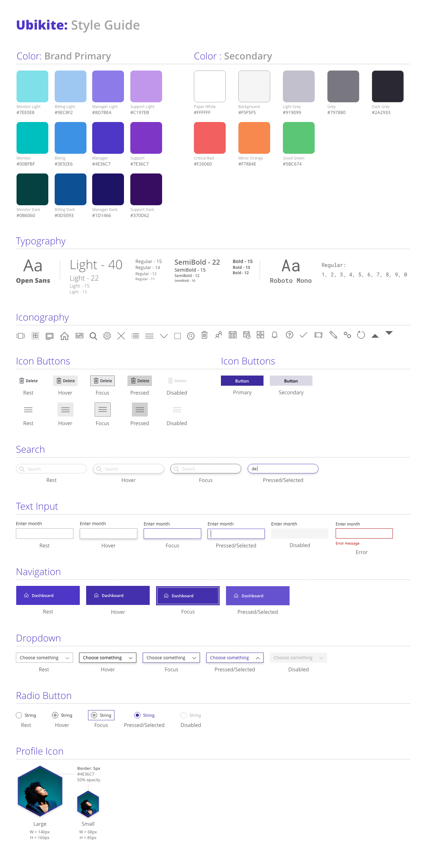Click the hamburger lines icon in the Iconography row
The height and width of the screenshot is (868, 445).
pos(149,336)
